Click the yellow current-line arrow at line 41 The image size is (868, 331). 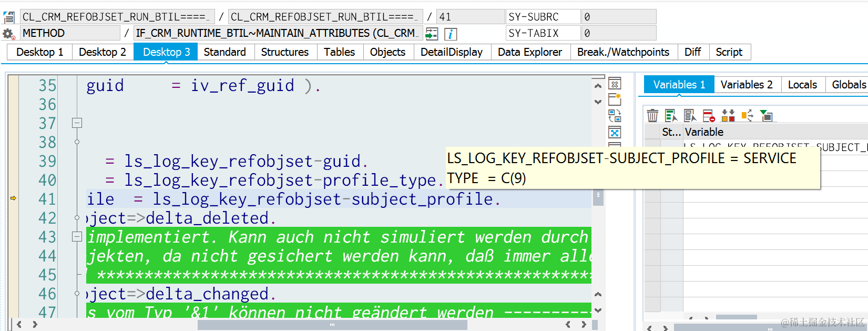tap(13, 198)
